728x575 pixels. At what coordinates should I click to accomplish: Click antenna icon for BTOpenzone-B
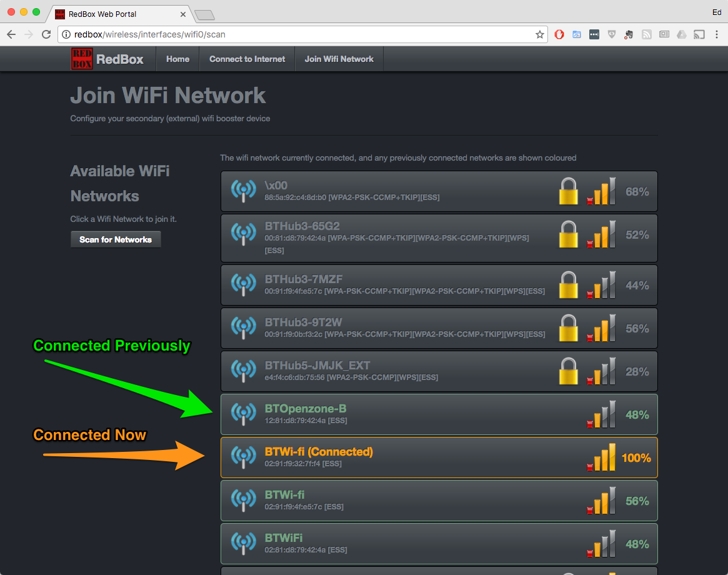[244, 414]
